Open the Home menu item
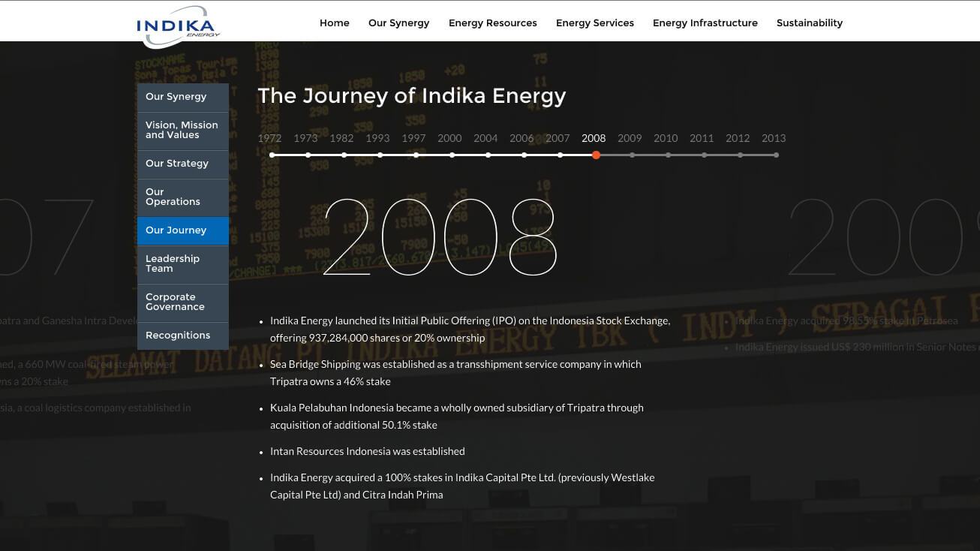Viewport: 980px width, 551px height. [335, 23]
